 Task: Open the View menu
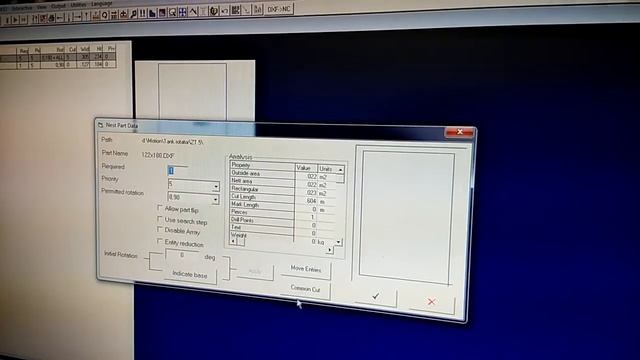pos(42,7)
